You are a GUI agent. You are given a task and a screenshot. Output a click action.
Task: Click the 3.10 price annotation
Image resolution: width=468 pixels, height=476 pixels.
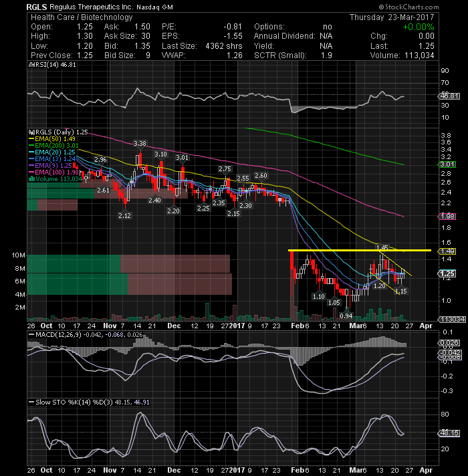160,154
